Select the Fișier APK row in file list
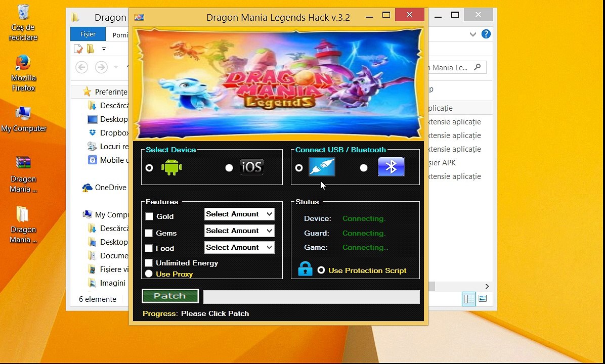The width and height of the screenshot is (605, 364). point(442,163)
